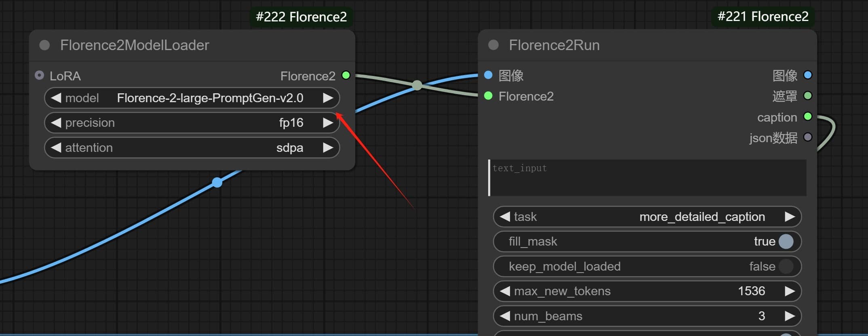Decrease num_beams with the left arrow
The width and height of the screenshot is (868, 336).
[505, 316]
